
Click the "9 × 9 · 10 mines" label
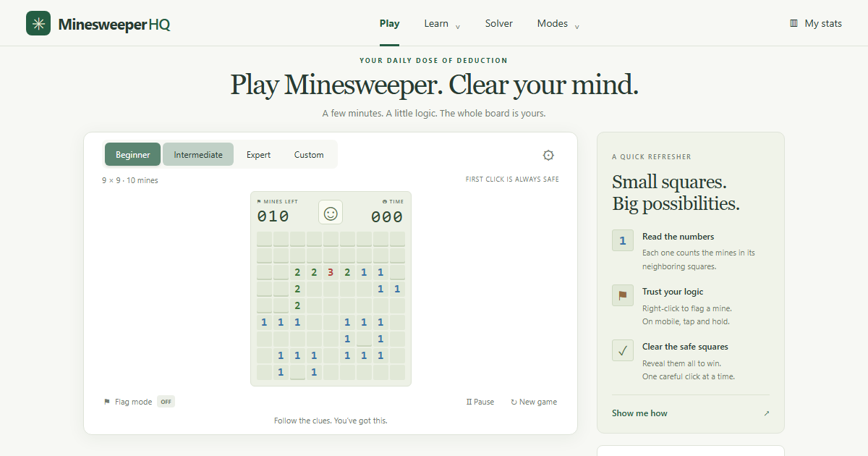coord(130,180)
